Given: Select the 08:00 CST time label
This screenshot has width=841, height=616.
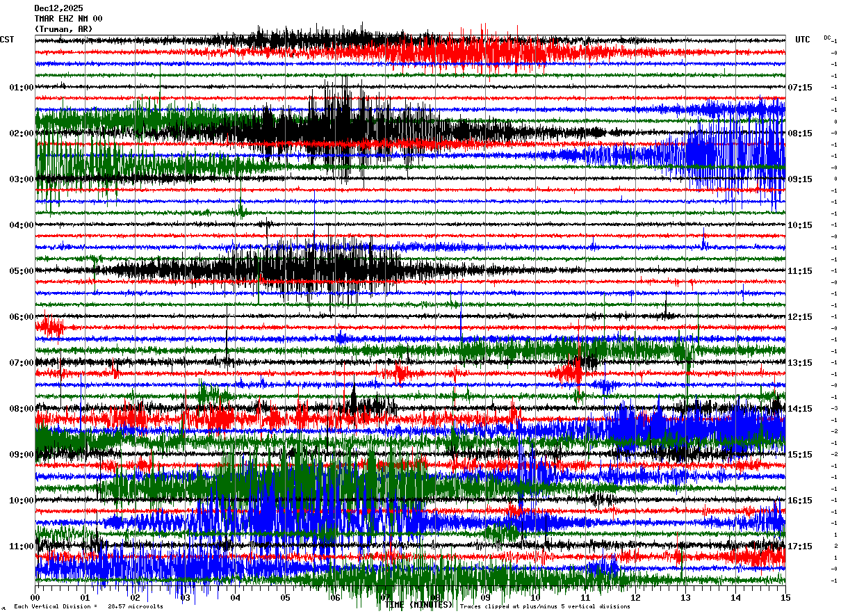Looking at the screenshot, I should pos(22,409).
